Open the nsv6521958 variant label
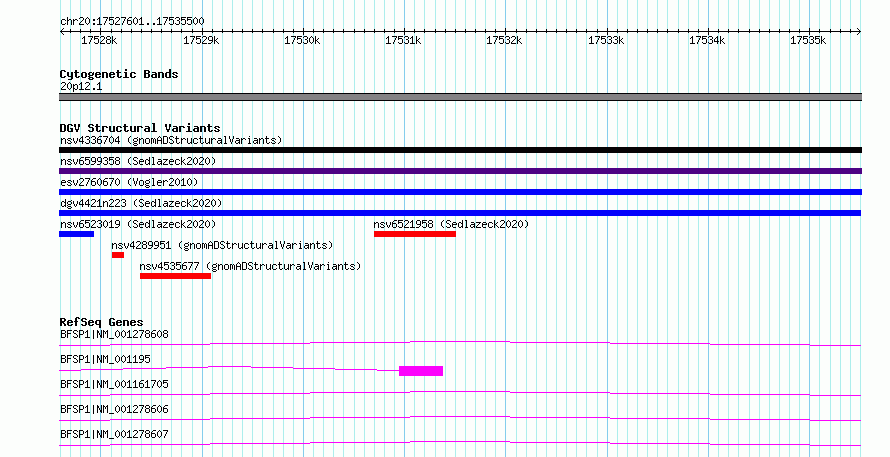 tap(451, 224)
